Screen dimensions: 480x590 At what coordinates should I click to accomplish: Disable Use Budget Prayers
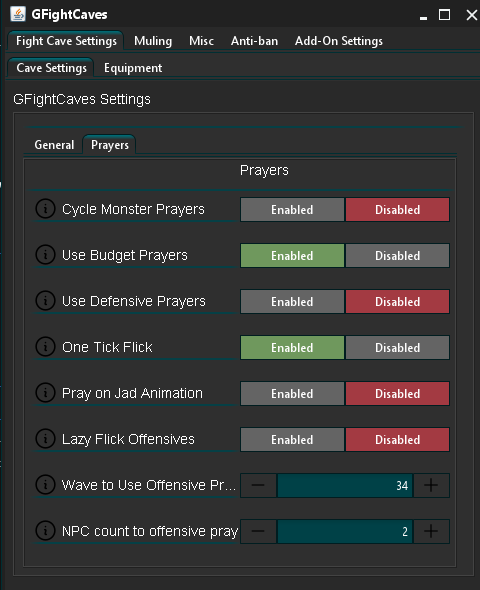click(x=398, y=255)
